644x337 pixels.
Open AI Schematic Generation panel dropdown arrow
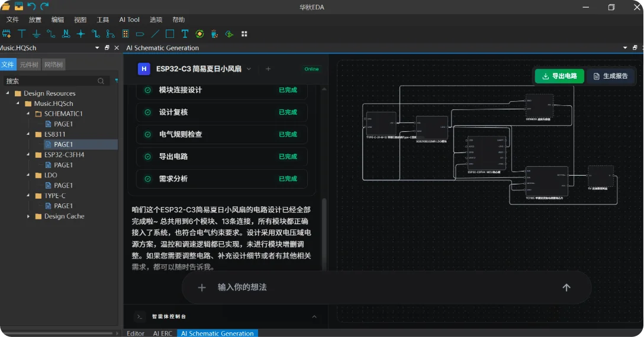point(625,48)
